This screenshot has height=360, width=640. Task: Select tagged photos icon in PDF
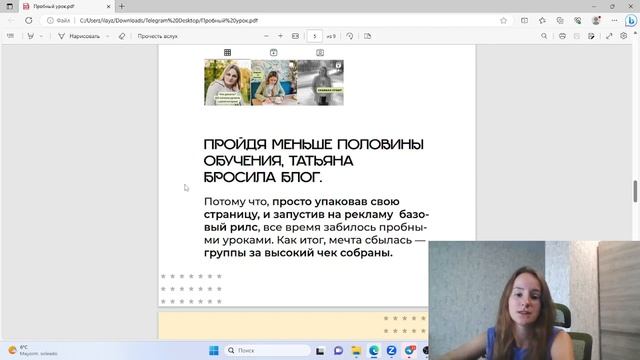coord(320,52)
